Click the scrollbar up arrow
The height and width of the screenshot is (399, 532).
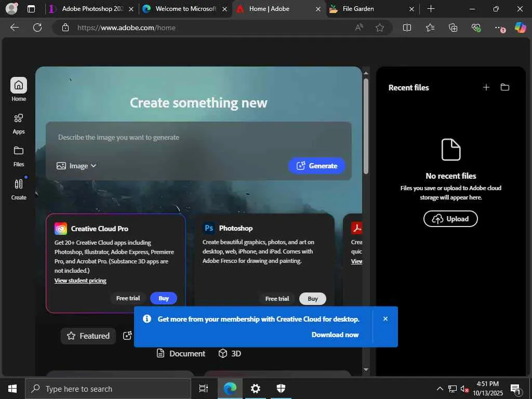click(366, 73)
